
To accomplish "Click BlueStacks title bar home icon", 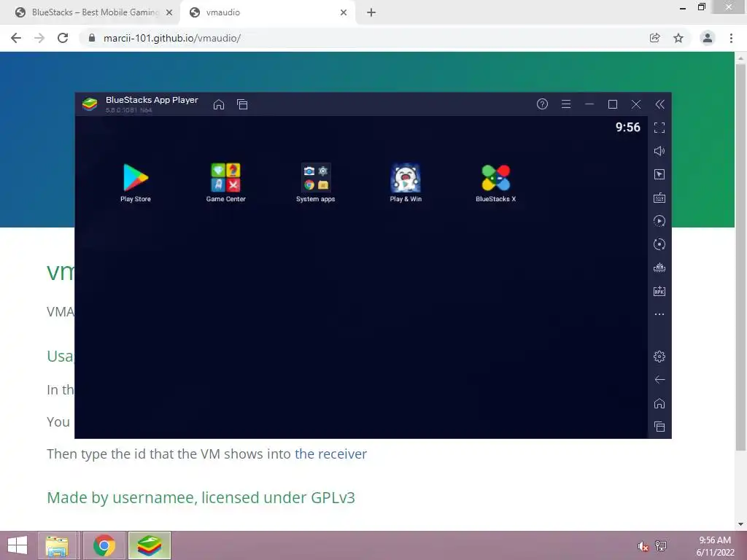I will [219, 104].
